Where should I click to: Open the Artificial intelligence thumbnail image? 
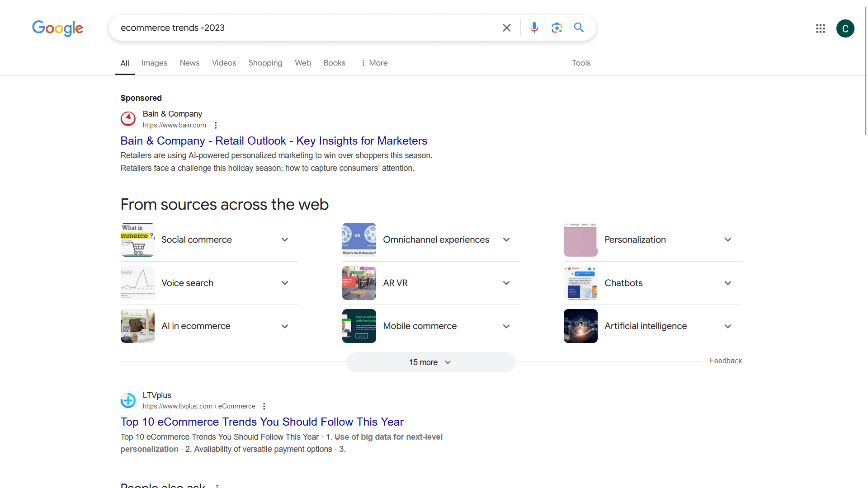[x=580, y=326]
